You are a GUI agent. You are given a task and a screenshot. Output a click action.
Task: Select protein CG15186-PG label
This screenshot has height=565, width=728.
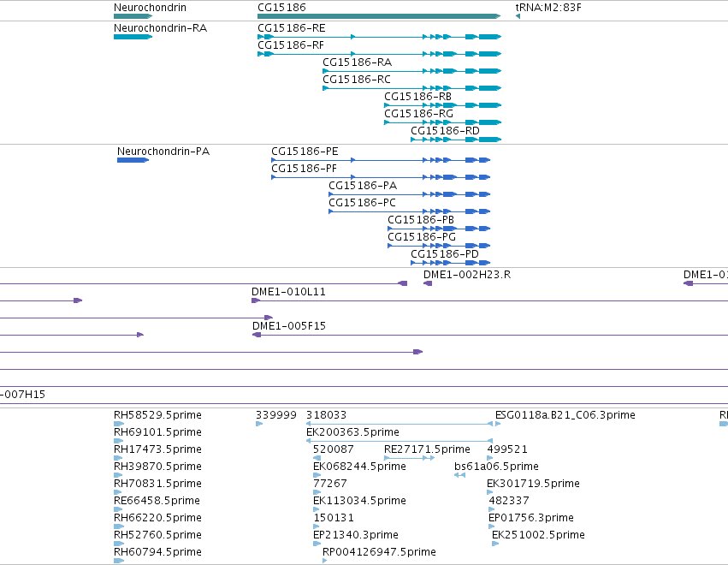coord(422,237)
